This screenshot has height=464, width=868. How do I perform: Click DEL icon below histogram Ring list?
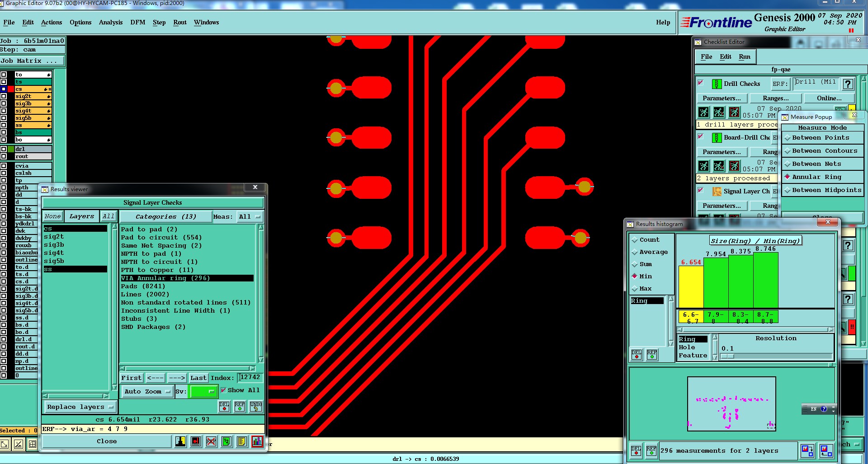(637, 355)
